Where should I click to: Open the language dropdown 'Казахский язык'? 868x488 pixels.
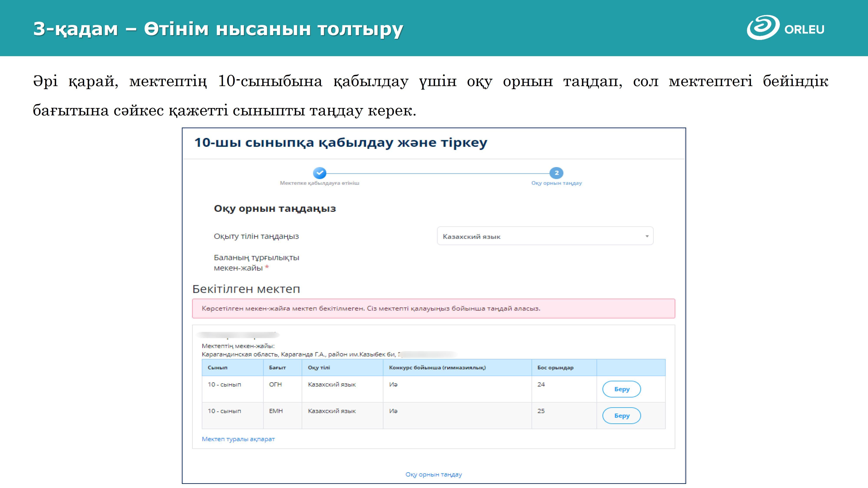[x=544, y=236]
